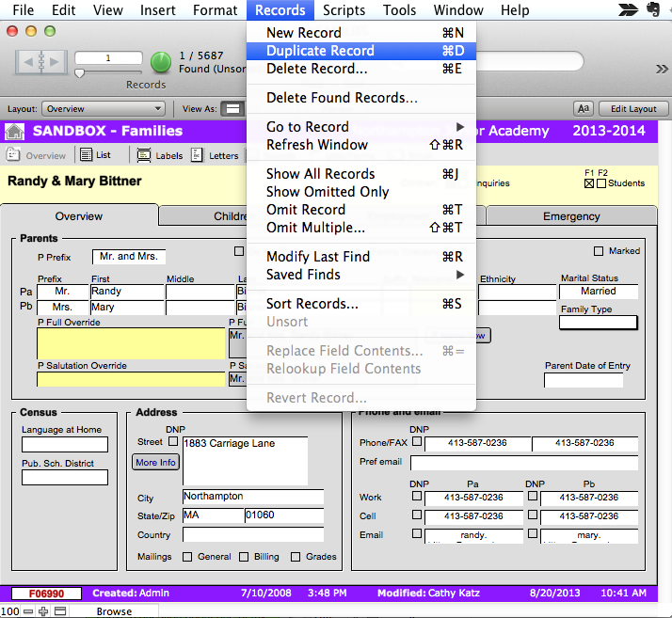Click the Aa formatting bar button
Image resolution: width=672 pixels, height=618 pixels.
click(584, 109)
